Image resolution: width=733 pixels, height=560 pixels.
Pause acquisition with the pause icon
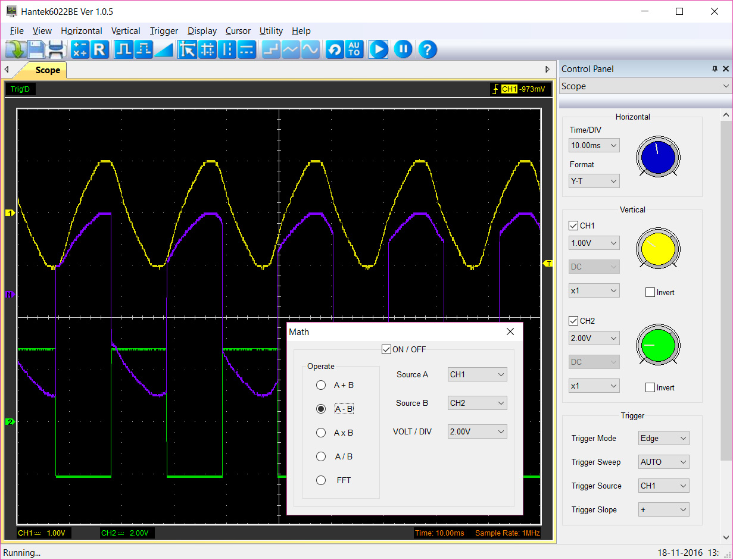pos(403,49)
